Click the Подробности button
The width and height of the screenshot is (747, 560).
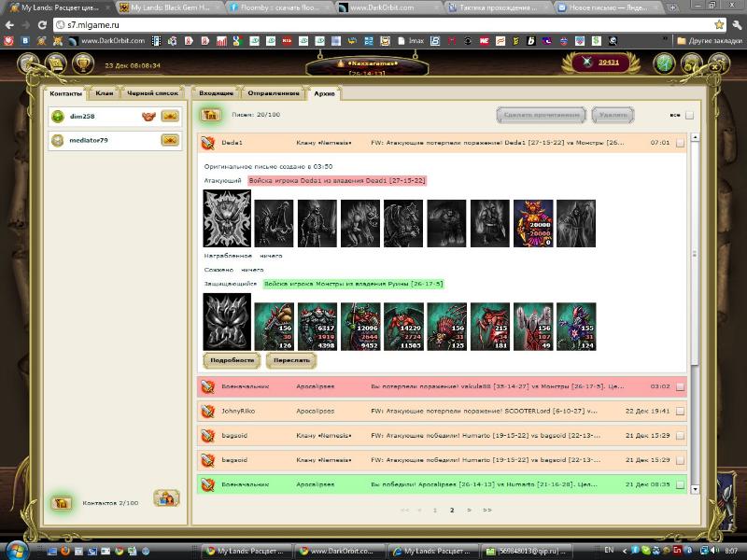[x=232, y=360]
